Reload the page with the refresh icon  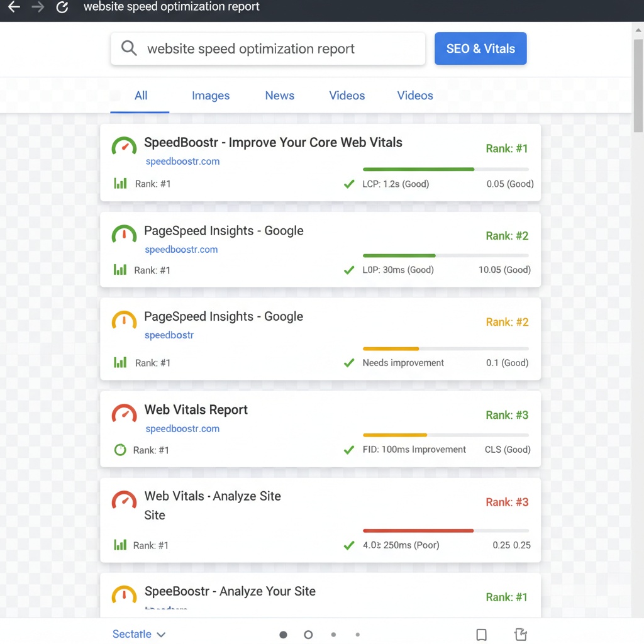(62, 8)
